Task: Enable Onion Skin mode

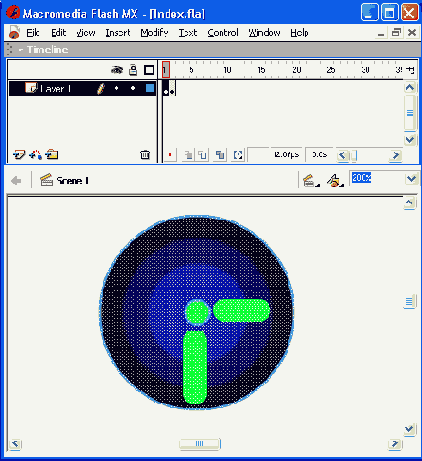Action: (x=188, y=155)
